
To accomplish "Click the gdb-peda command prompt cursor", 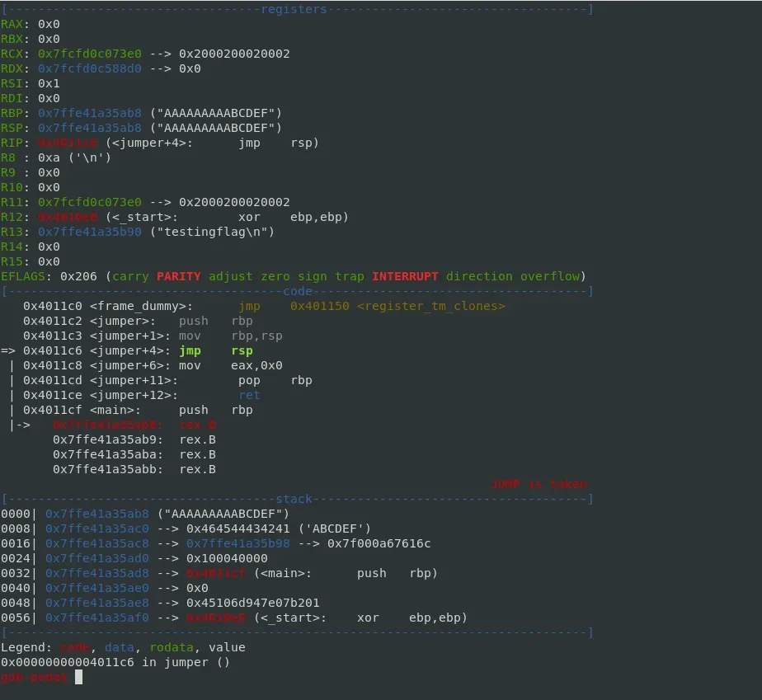I will click(78, 677).
